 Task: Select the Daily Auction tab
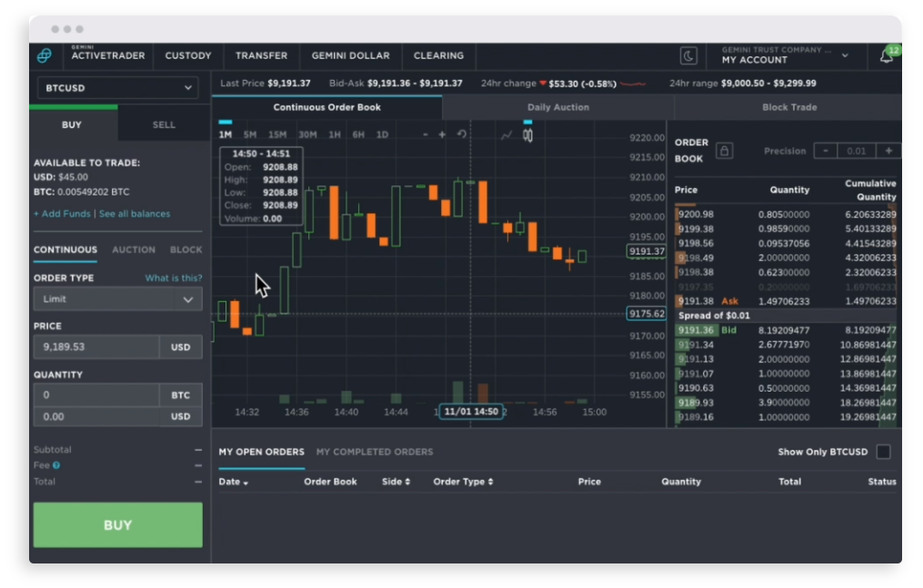[558, 107]
